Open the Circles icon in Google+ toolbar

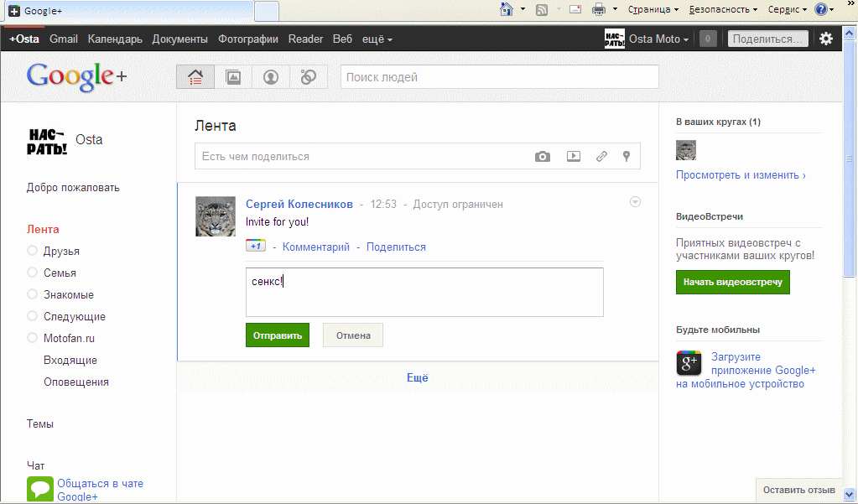click(x=309, y=77)
